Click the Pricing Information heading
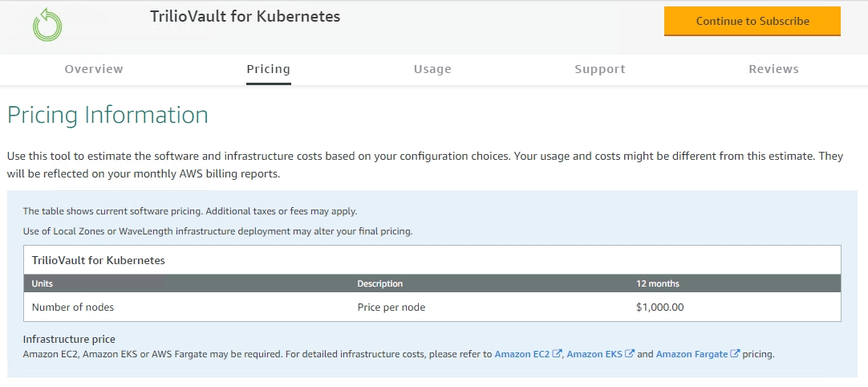This screenshot has height=387, width=868. coord(107,115)
